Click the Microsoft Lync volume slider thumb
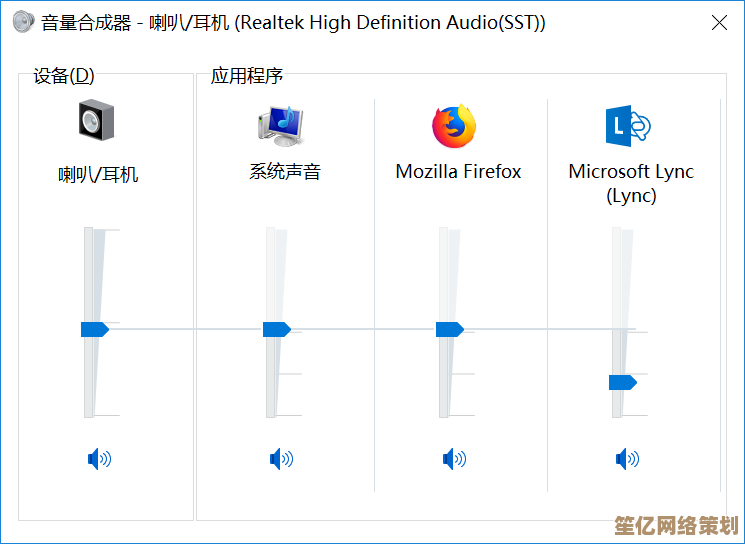This screenshot has height=544, width=745. [x=622, y=382]
